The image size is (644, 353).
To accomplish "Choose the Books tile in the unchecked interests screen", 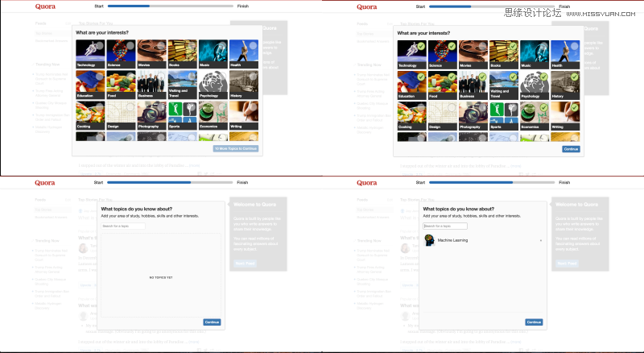I will pyautogui.click(x=183, y=54).
